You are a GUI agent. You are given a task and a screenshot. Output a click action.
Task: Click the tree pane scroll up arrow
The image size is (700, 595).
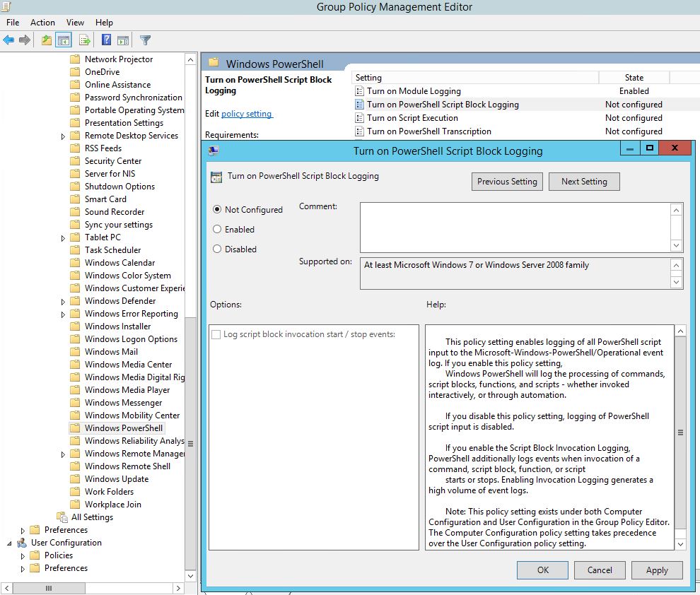pyautogui.click(x=191, y=60)
